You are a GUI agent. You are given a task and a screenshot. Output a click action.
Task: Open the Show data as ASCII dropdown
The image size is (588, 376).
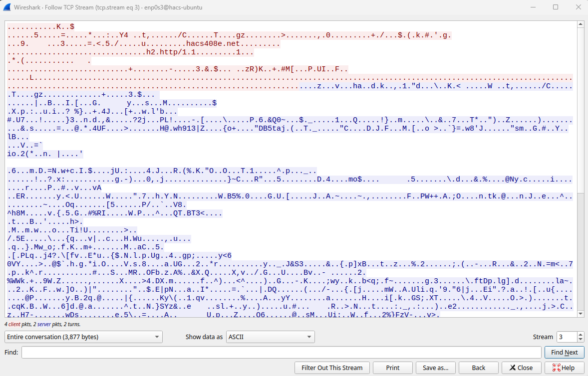tap(270, 337)
